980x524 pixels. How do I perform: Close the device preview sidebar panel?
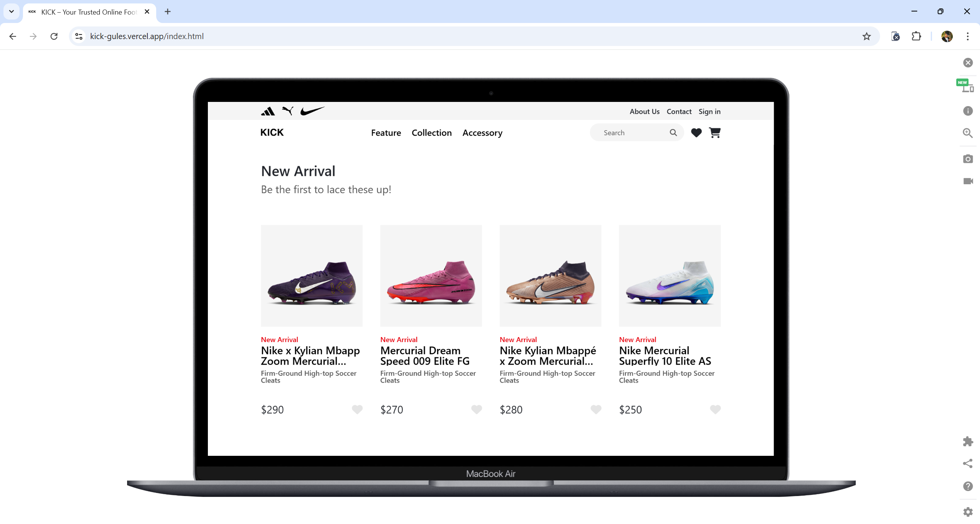coord(968,63)
